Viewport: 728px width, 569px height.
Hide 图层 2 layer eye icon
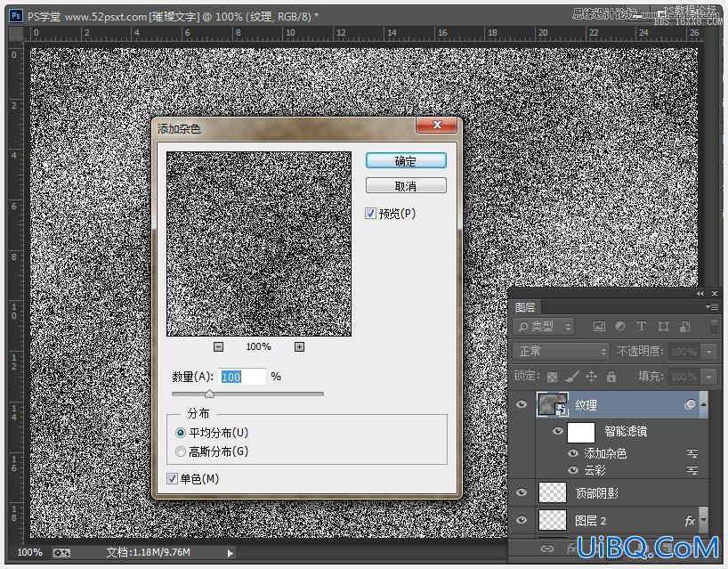(x=522, y=520)
